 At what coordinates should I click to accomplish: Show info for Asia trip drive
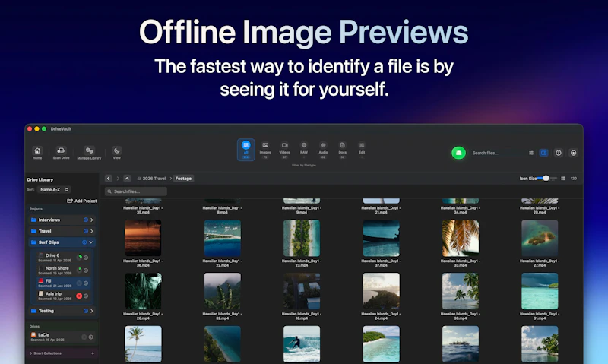[x=86, y=296]
